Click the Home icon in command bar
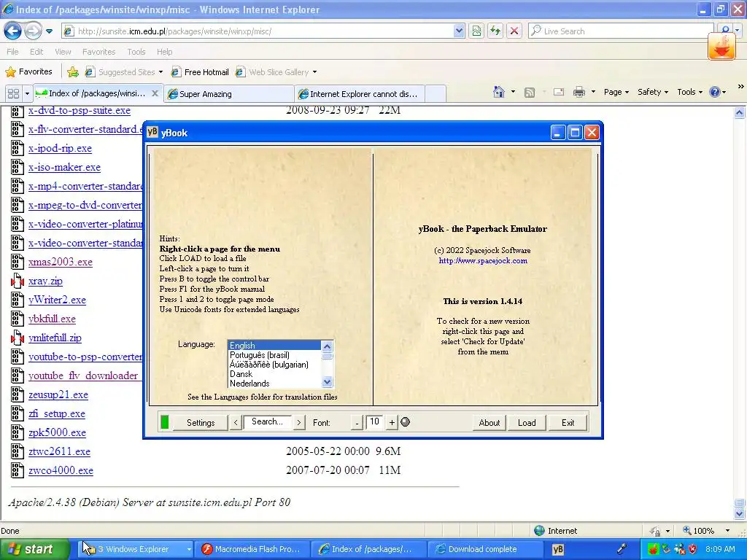The width and height of the screenshot is (747, 560). 499,92
